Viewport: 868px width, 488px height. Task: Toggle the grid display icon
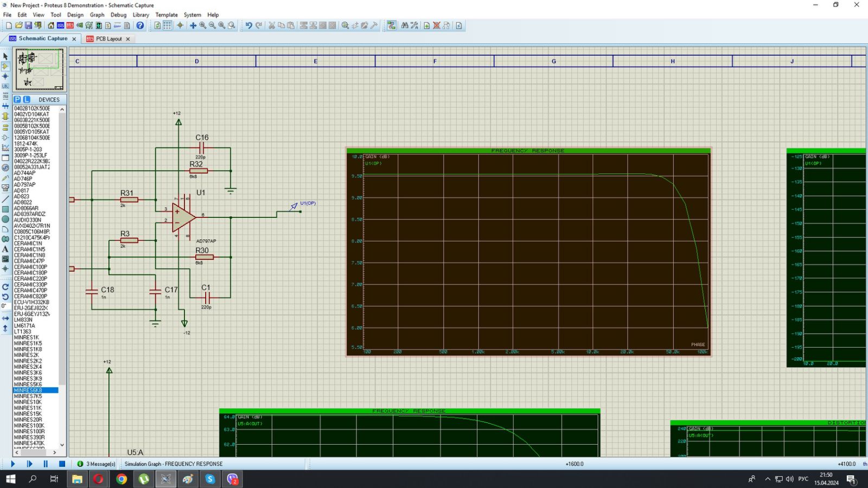[x=168, y=25]
